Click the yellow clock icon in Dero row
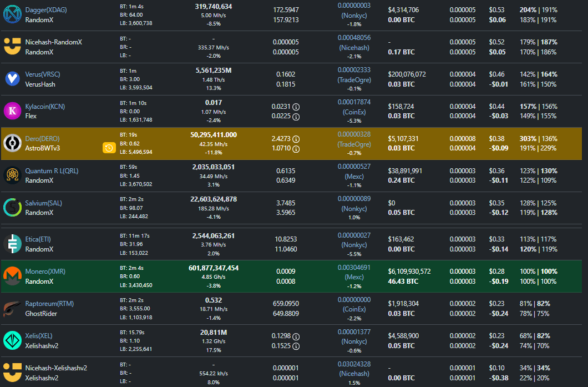This screenshot has height=387, width=588. click(109, 148)
